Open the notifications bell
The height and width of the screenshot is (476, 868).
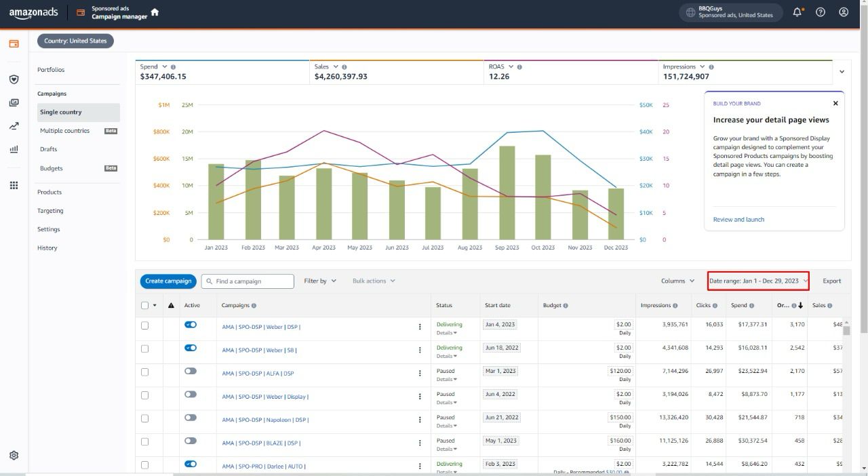click(797, 12)
